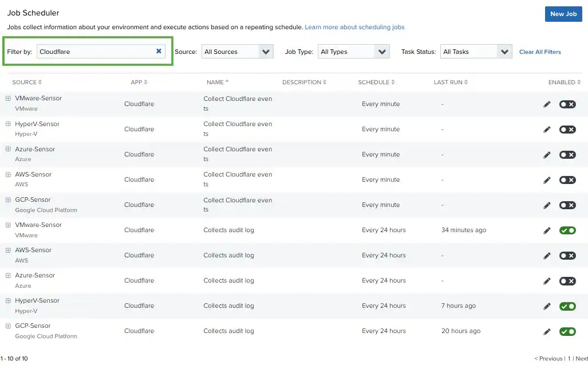The image size is (588, 372).
Task: Edit HyperV-Sensor Collects audit log job
Action: (x=547, y=306)
